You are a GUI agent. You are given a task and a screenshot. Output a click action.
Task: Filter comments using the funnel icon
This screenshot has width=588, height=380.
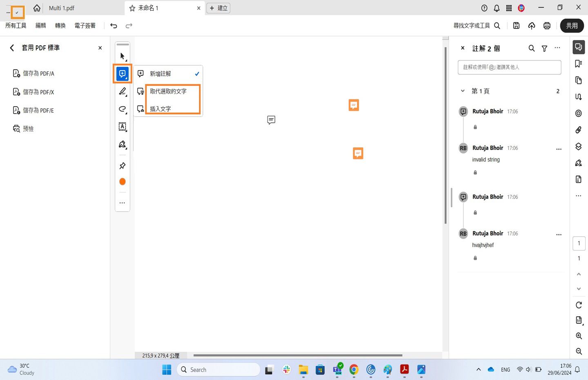pos(544,48)
